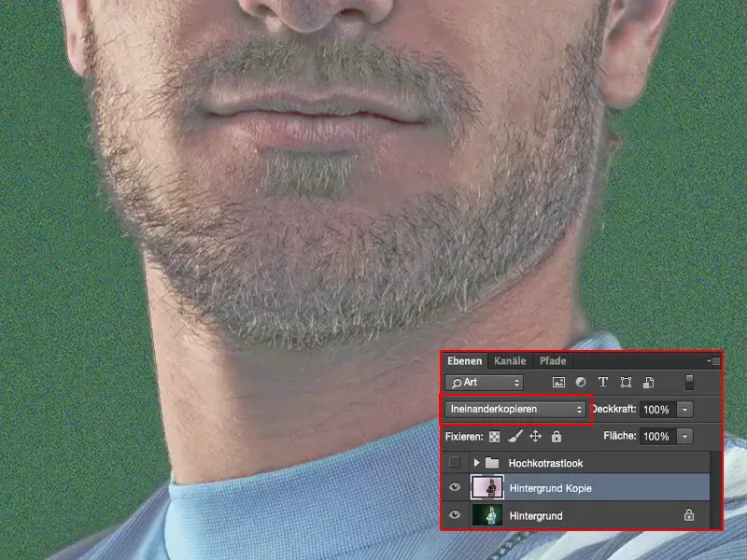Filter for smart objects
This screenshot has height=560, width=747.
coord(648,382)
